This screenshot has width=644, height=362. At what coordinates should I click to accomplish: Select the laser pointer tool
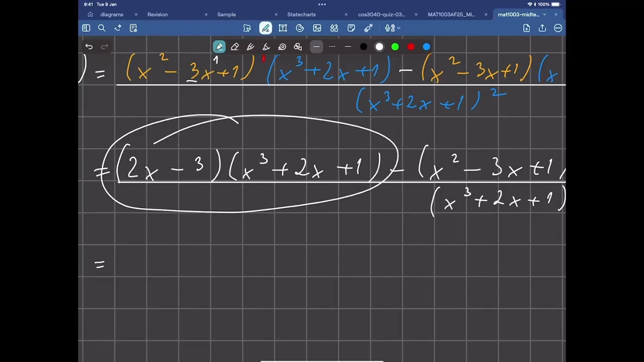(x=368, y=28)
